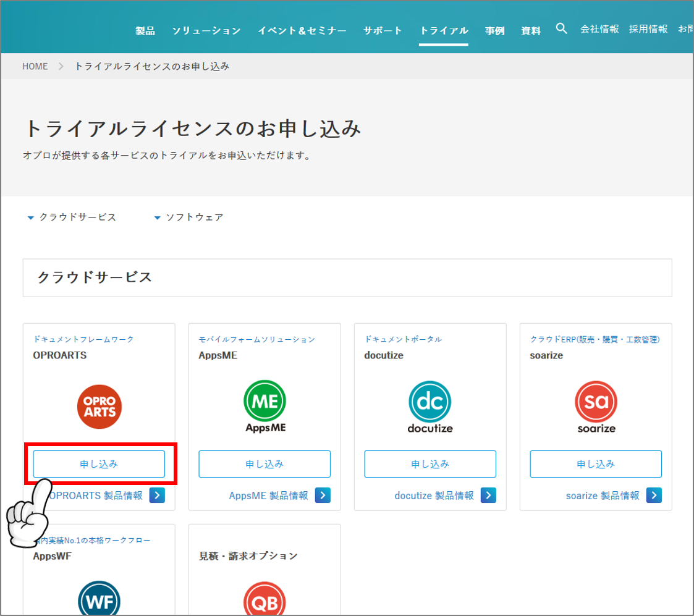Open the ソリューション menu
The width and height of the screenshot is (694, 616).
206,30
